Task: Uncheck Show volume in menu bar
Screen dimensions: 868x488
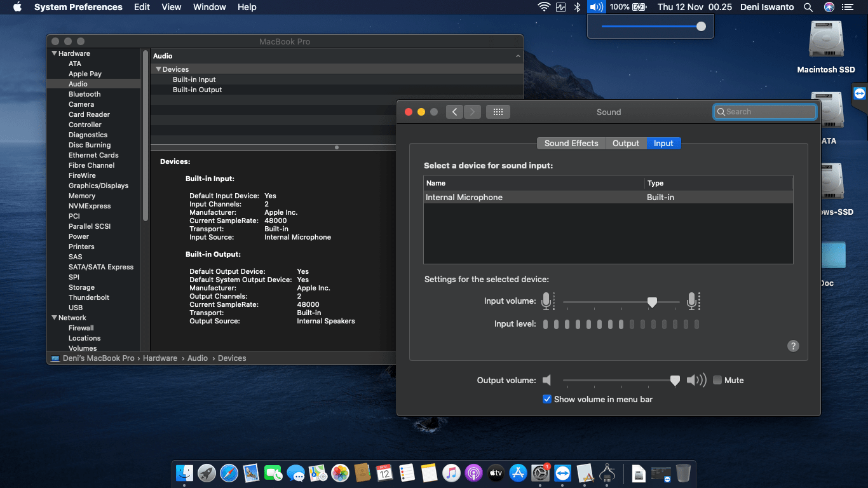Action: [x=546, y=399]
